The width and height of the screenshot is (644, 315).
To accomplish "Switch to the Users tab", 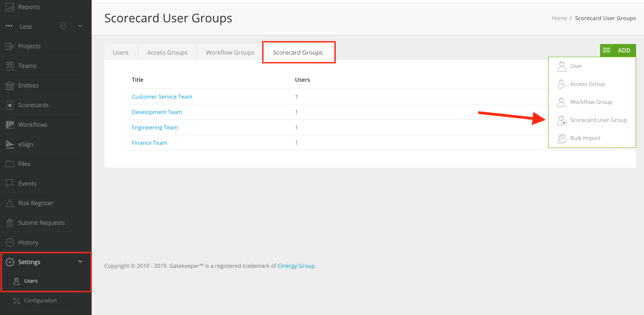I will click(121, 52).
